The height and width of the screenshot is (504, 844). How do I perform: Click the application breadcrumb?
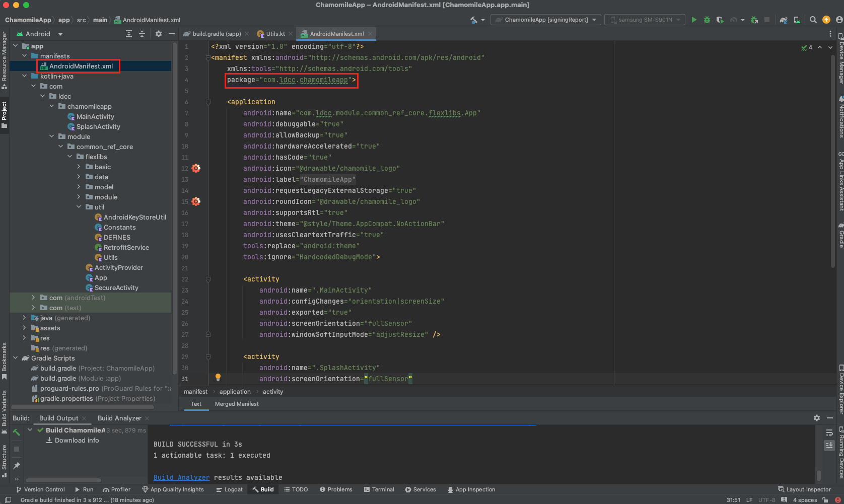[235, 392]
